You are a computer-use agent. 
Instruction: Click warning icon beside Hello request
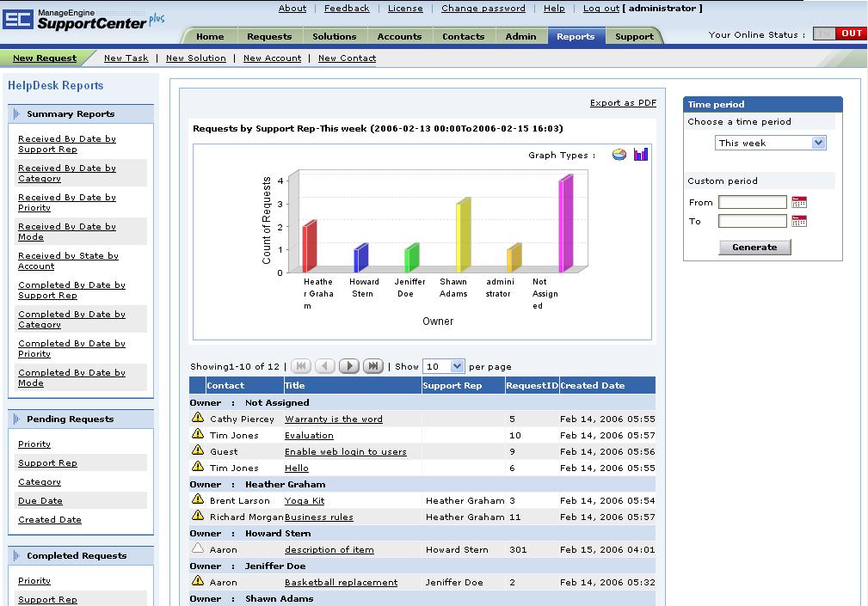(x=198, y=467)
